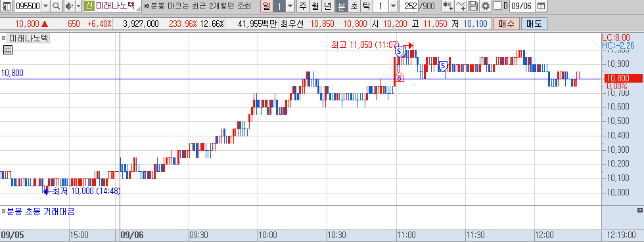
Task: Click the open price 10,200
Action: pos(396,24)
